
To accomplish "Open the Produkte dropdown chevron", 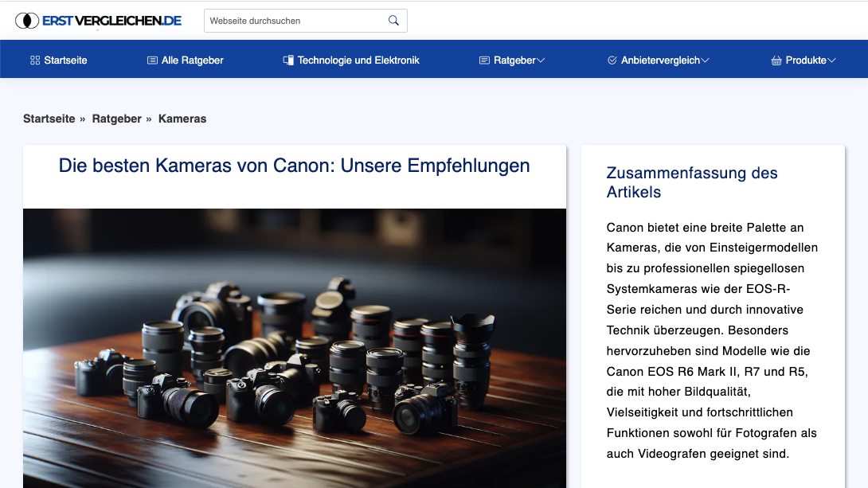I will point(832,59).
